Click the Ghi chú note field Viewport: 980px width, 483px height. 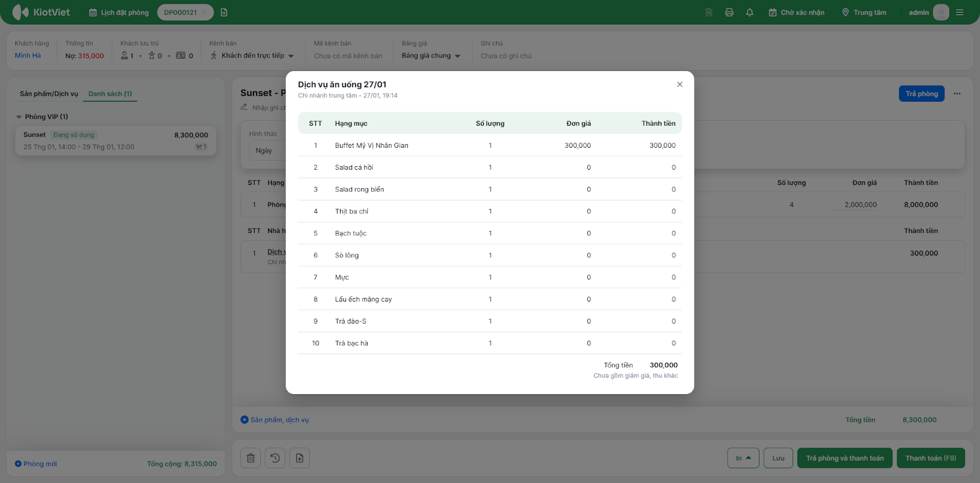pos(506,56)
